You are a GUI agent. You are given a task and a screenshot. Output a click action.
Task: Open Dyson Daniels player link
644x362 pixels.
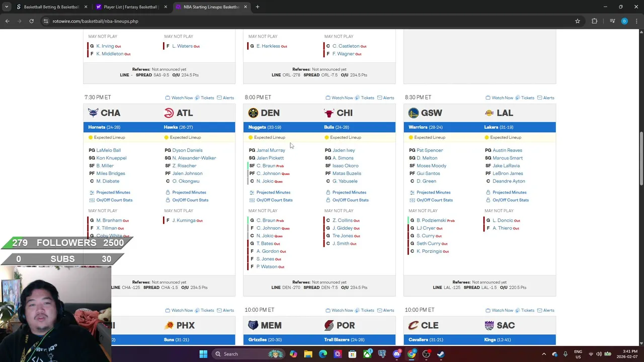click(187, 150)
